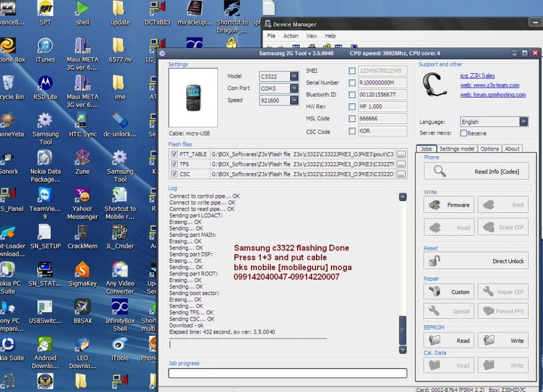Launch Any Video Converter
The width and height of the screenshot is (543, 392).
[x=120, y=278]
